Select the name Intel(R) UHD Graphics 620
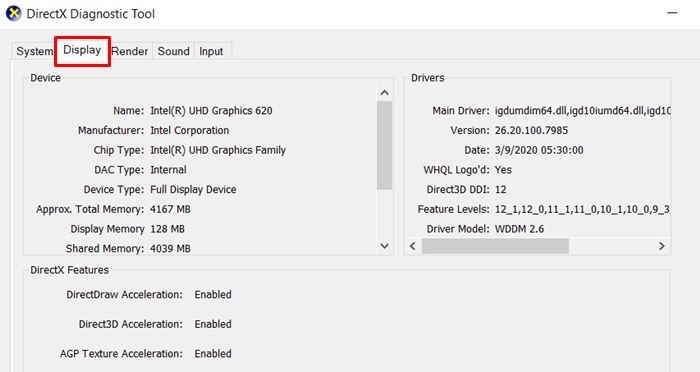700x372 pixels. click(211, 111)
